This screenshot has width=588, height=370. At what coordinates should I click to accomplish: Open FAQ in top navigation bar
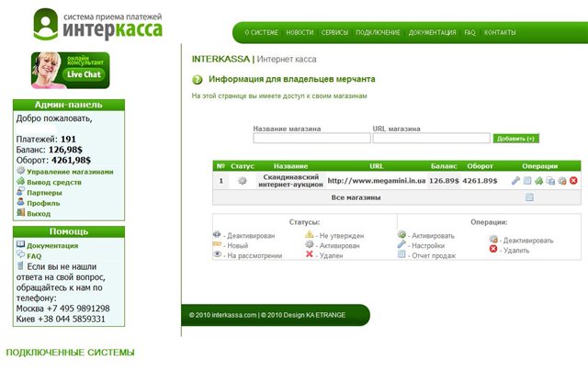click(469, 33)
